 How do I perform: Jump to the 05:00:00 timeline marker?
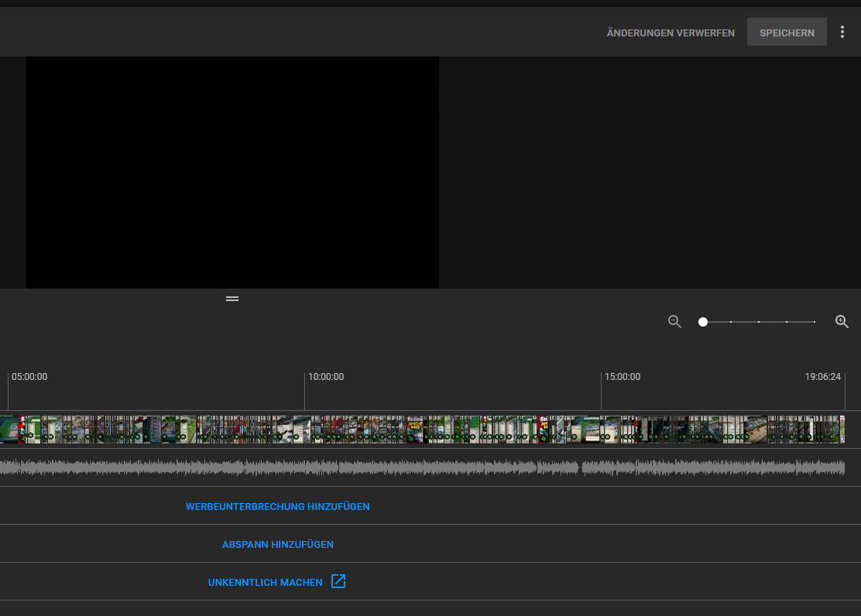tap(29, 377)
